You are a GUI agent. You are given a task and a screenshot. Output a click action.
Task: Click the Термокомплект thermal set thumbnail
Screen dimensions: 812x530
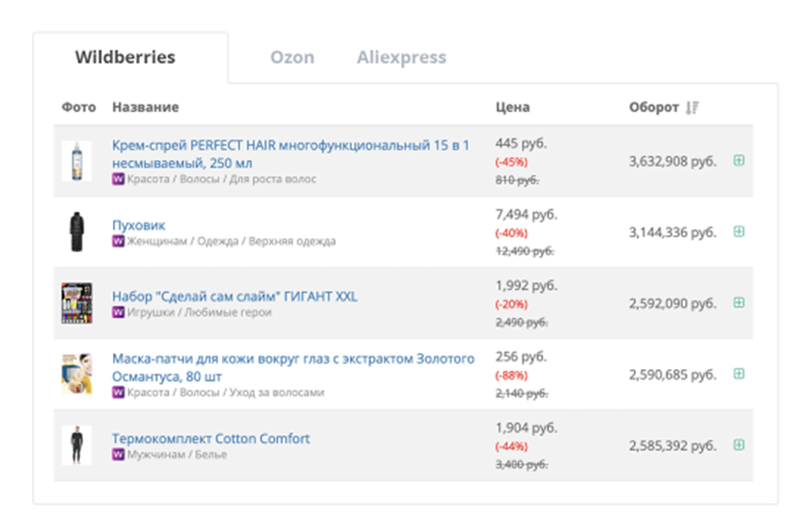[x=76, y=445]
